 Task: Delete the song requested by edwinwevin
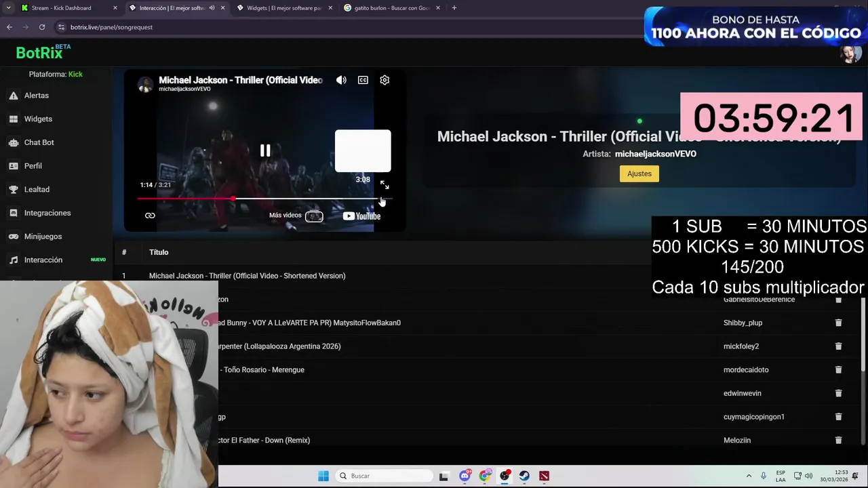tap(838, 393)
